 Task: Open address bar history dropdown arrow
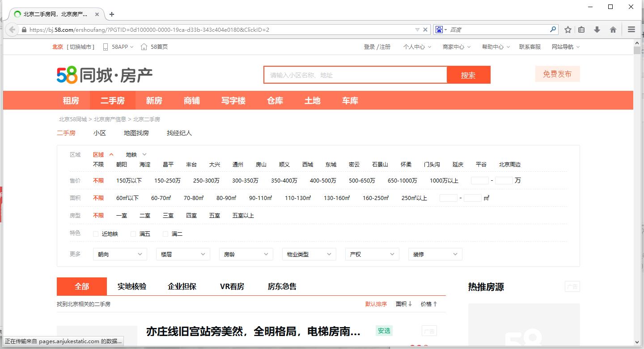tap(417, 30)
